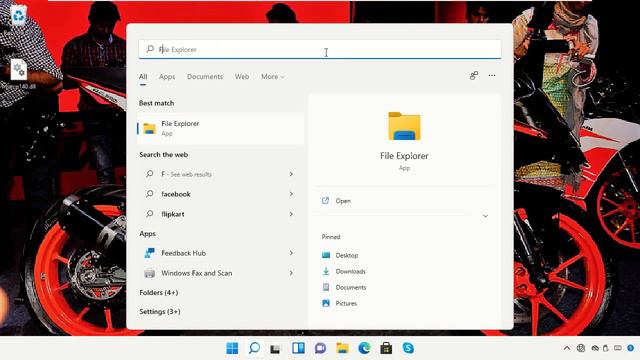
Task: Launch Microsoft Edge from taskbar
Action: [364, 348]
